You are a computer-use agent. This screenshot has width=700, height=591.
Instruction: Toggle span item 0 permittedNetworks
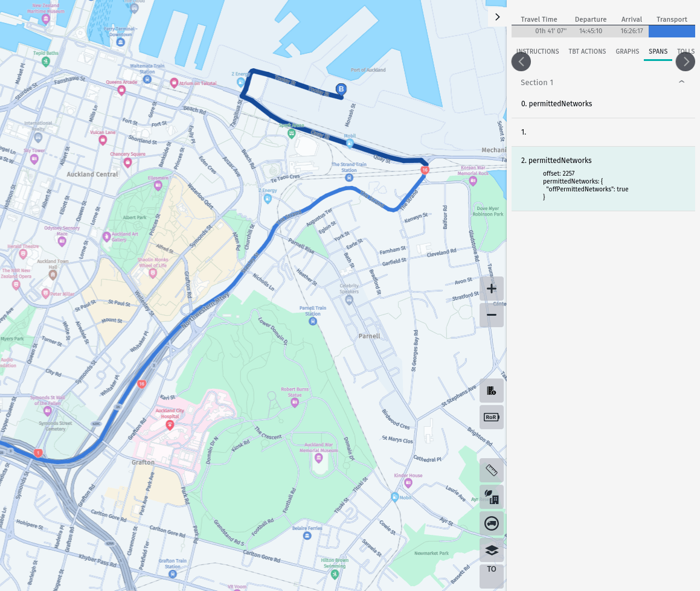point(556,103)
